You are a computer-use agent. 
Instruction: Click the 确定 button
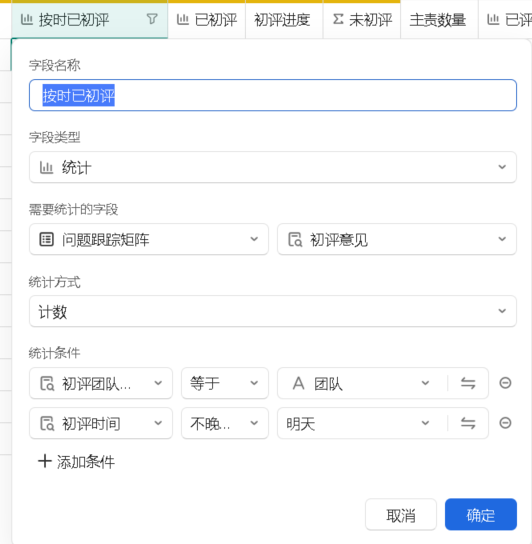[x=481, y=515]
